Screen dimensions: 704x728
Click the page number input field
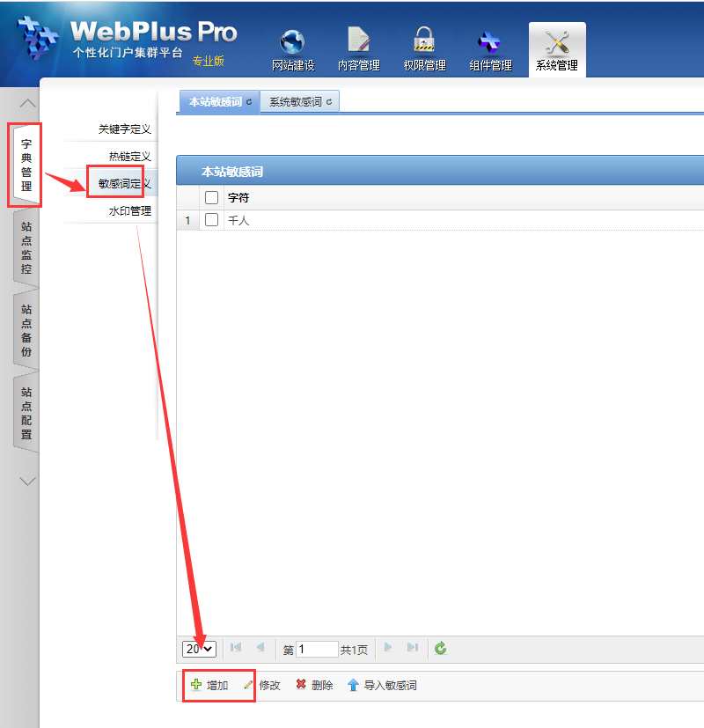[x=317, y=649]
